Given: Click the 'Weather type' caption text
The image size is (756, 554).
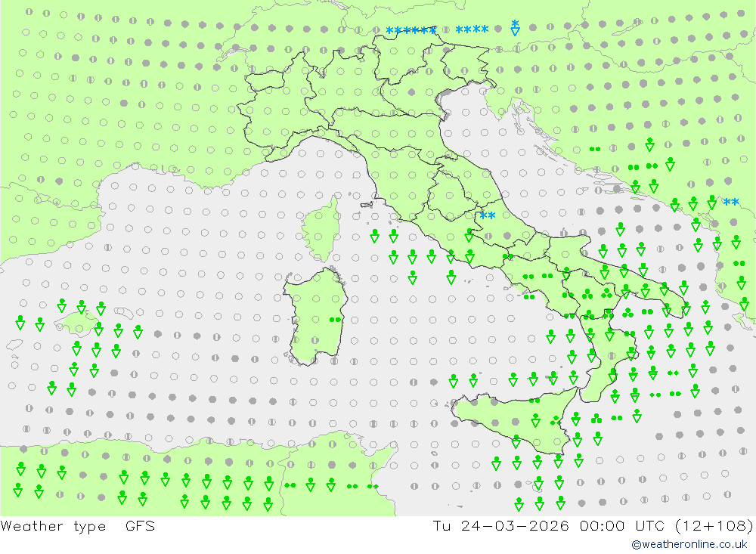Looking at the screenshot, I should (x=53, y=525).
